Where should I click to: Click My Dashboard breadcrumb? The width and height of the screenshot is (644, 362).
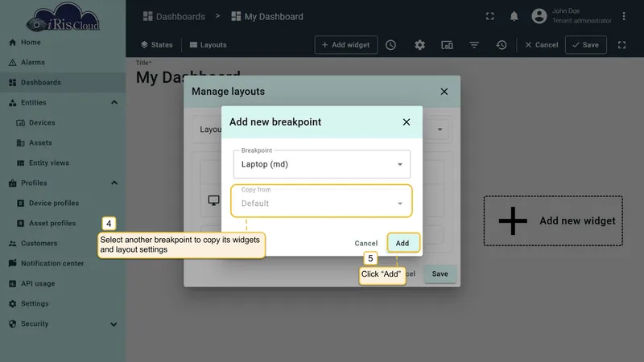click(267, 16)
